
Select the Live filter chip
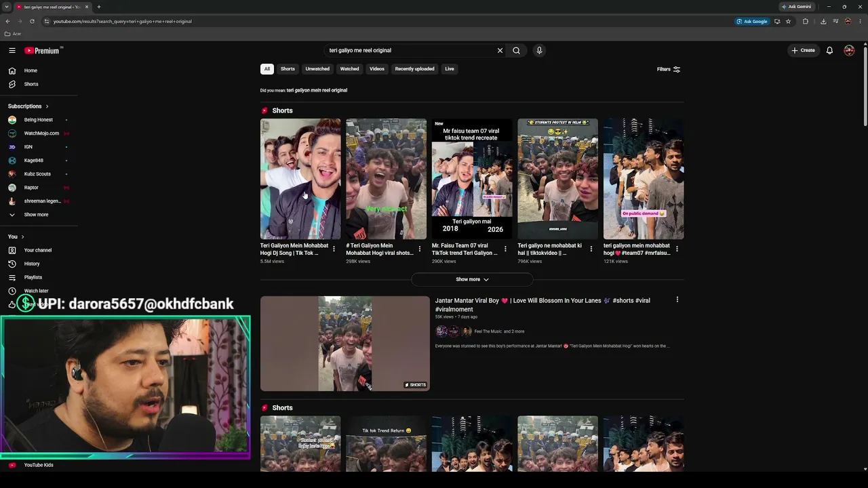[x=450, y=68]
